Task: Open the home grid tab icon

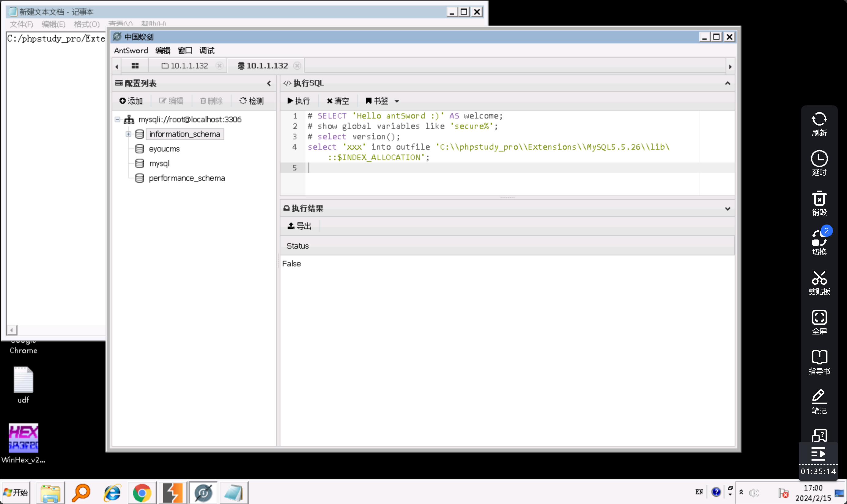Action: (135, 66)
